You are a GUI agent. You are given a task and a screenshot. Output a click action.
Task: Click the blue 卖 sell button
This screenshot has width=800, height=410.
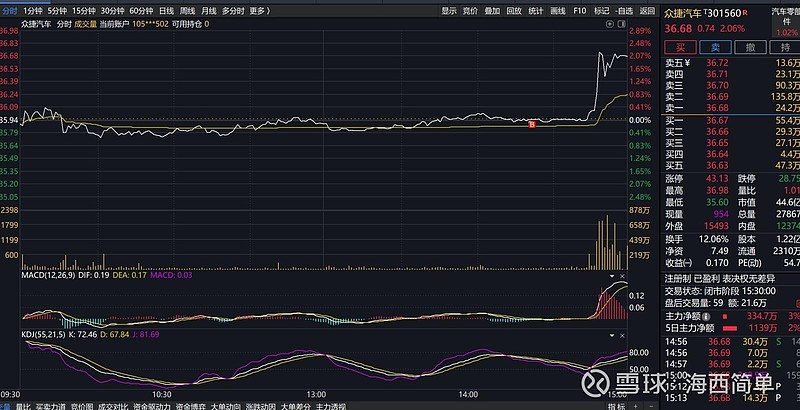[x=715, y=47]
